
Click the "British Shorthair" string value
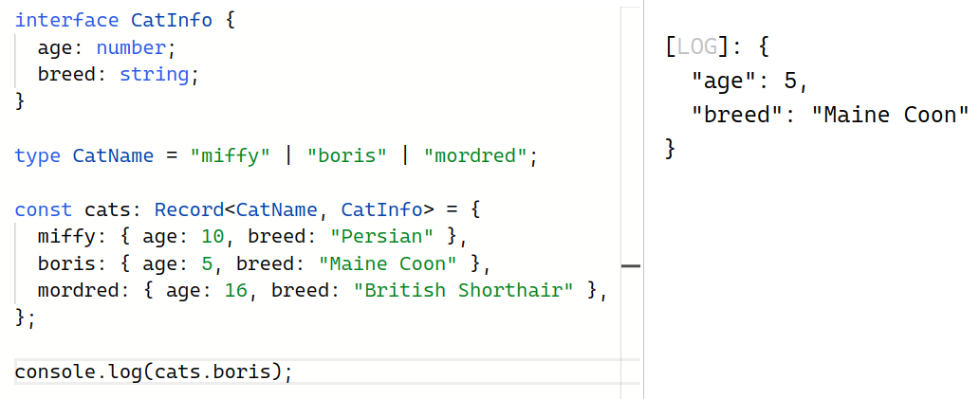coord(463,290)
